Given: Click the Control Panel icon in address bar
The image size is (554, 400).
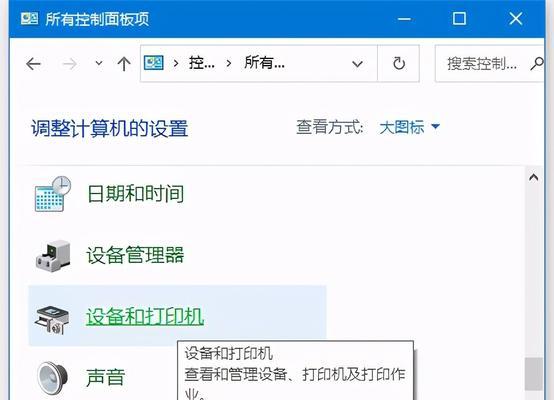Looking at the screenshot, I should pos(154,63).
